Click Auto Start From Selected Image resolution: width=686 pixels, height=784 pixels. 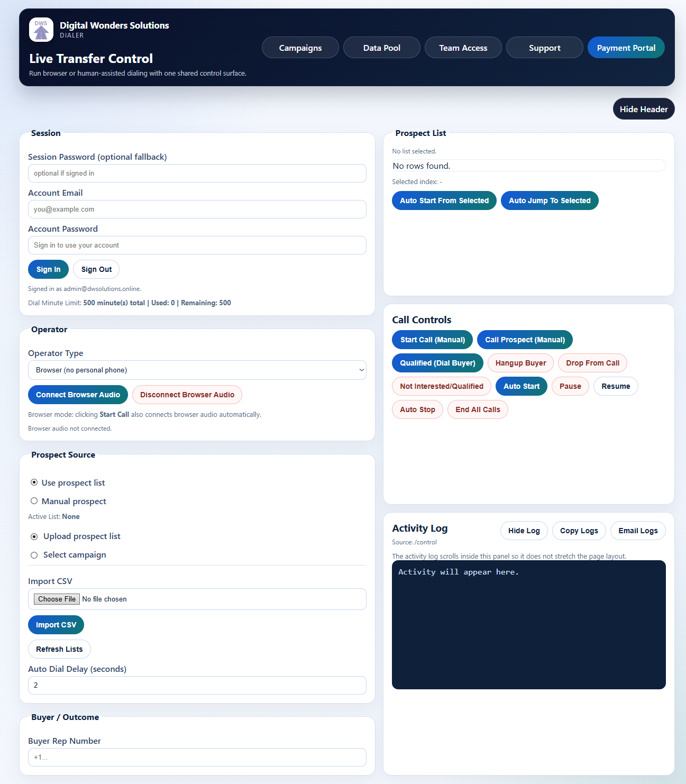(x=444, y=200)
